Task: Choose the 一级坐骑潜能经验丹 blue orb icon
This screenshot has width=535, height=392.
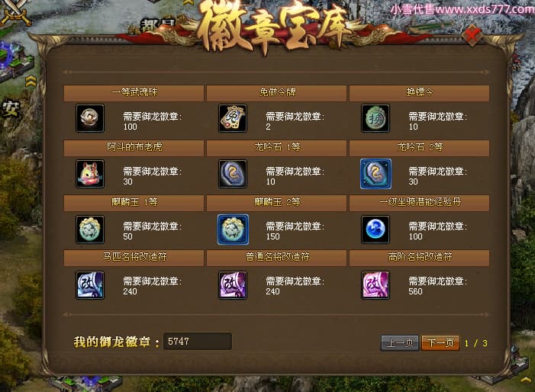Action: (375, 230)
